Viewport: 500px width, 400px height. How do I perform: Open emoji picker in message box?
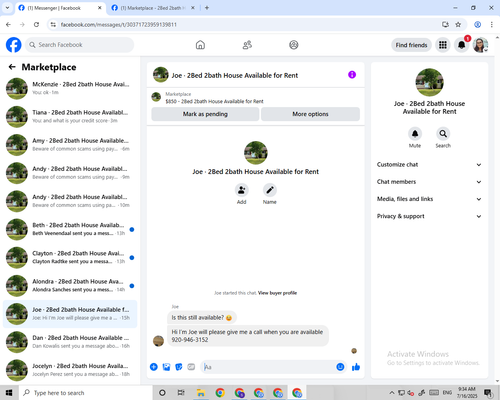(340, 367)
